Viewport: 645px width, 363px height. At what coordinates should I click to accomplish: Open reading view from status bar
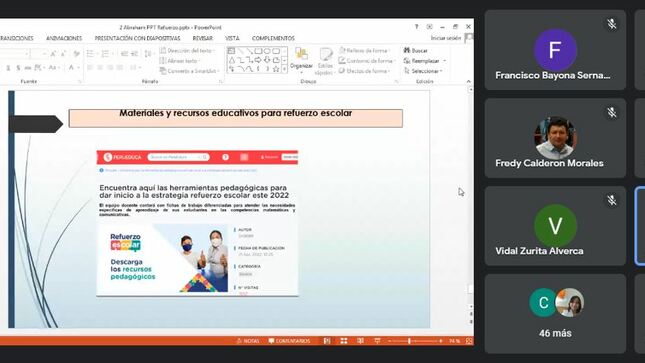(360, 341)
